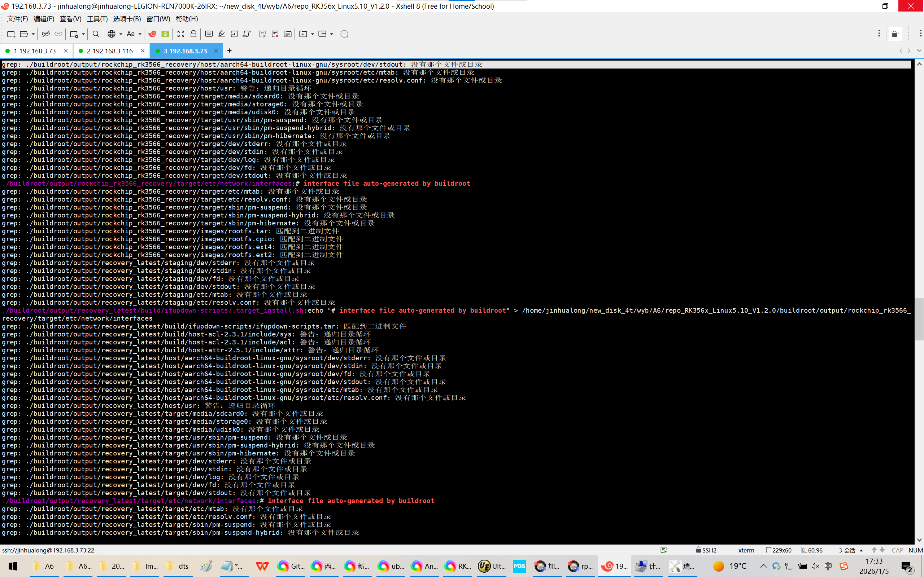924x577 pixels.
Task: Launch Xftp green transfer icon
Action: [x=165, y=34]
